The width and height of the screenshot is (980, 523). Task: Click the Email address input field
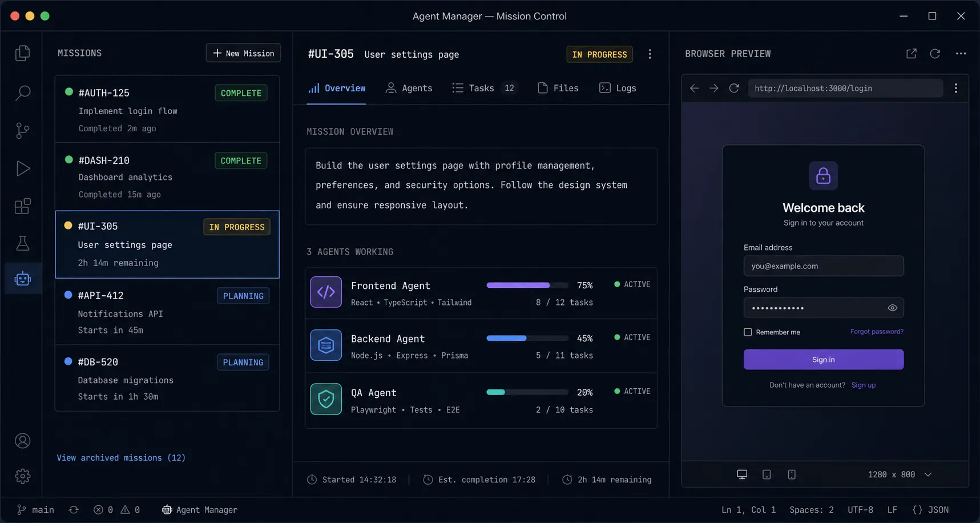pos(823,266)
